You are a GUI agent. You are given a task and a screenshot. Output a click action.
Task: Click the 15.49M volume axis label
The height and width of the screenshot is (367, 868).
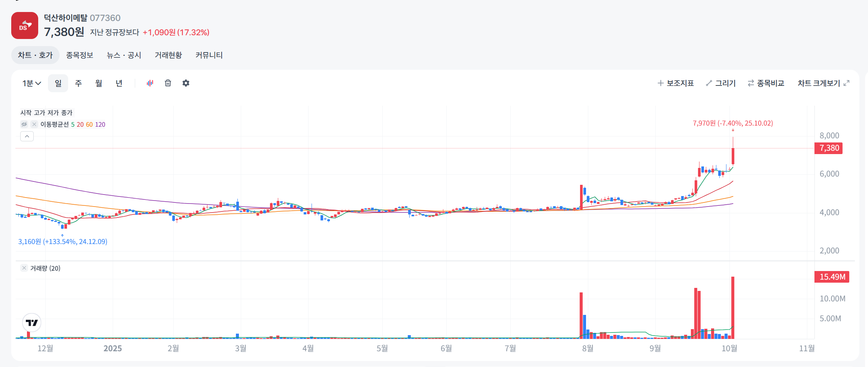(x=832, y=277)
